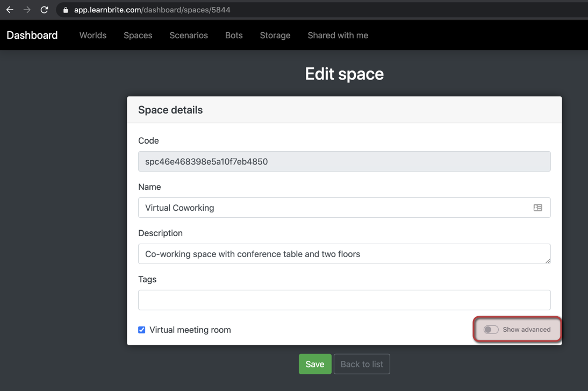This screenshot has width=588, height=391.
Task: Click the browser back arrow
Action: pyautogui.click(x=10, y=10)
